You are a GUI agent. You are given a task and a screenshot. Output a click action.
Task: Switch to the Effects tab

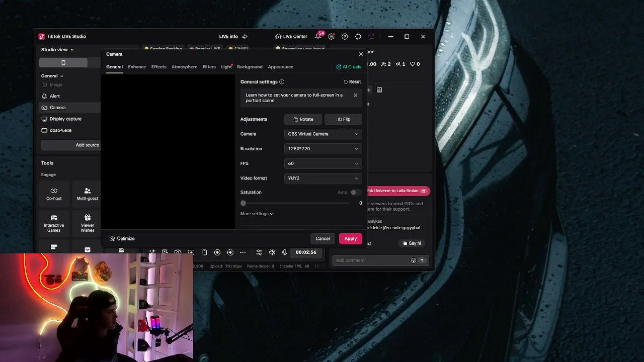[158, 67]
